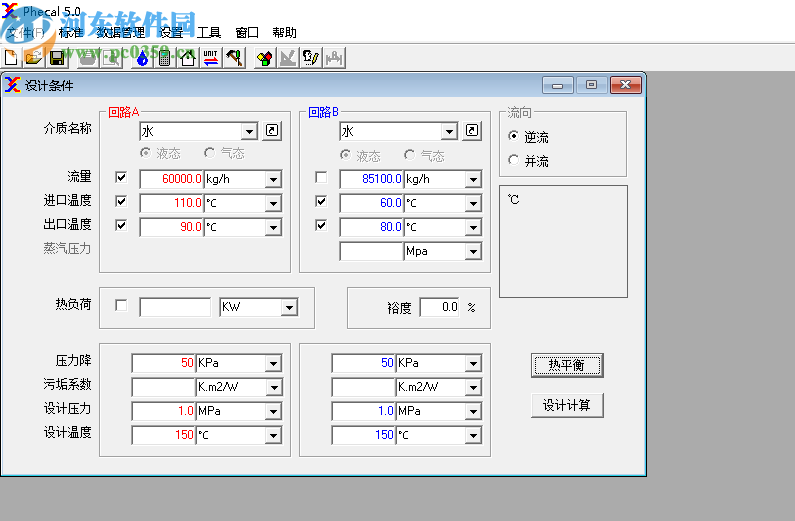Viewport: 795px width, 521px height.
Task: Click the 热平衡 button
Action: [x=567, y=365]
